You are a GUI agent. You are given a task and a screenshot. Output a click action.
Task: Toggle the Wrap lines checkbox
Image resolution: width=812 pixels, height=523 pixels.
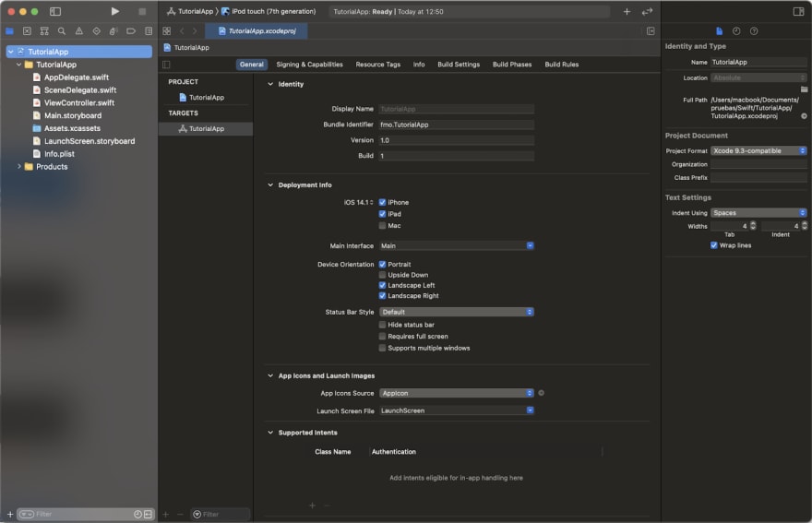click(x=714, y=245)
